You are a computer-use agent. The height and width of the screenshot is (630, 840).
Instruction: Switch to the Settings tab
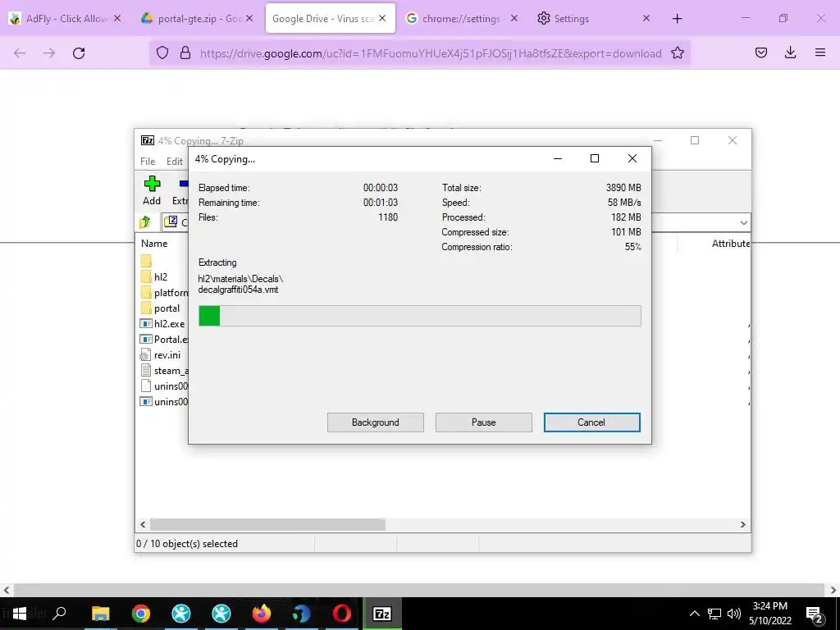pos(594,19)
